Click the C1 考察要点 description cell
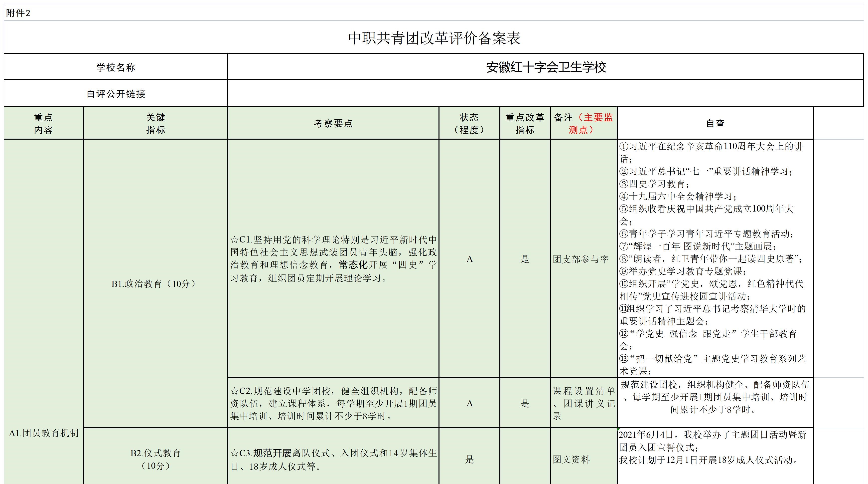The width and height of the screenshot is (868, 484). click(333, 259)
